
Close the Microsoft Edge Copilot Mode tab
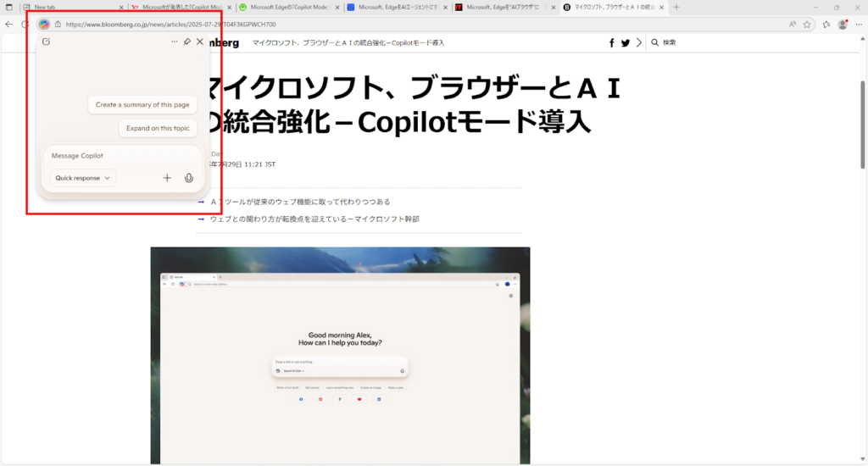coord(337,7)
